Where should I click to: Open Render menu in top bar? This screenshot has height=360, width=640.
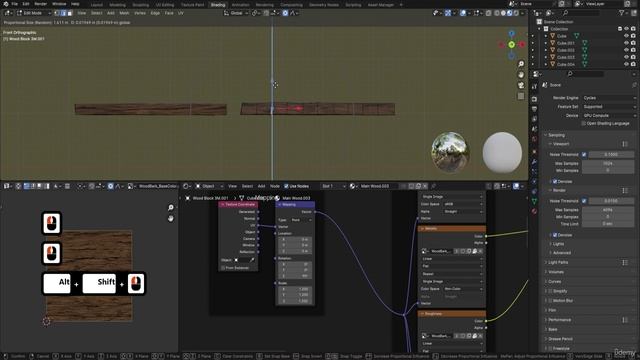coord(40,4)
